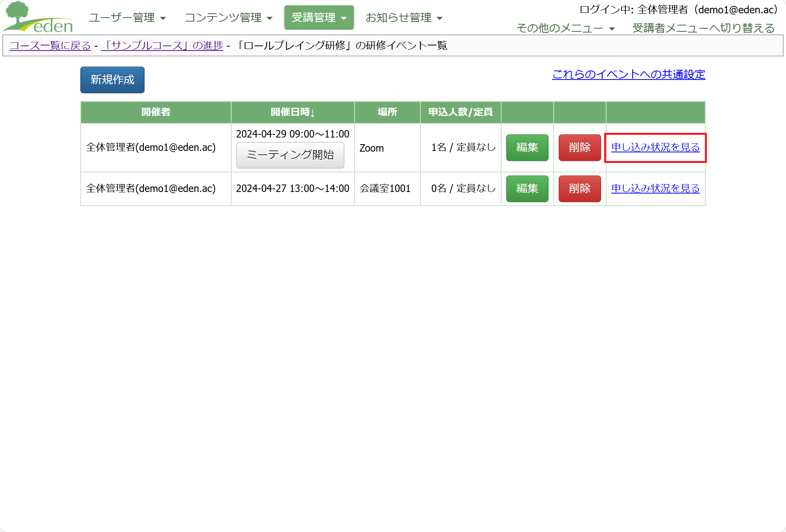Sort by 開催日時 column header
Viewport: 786px width, 532px height.
pos(293,112)
